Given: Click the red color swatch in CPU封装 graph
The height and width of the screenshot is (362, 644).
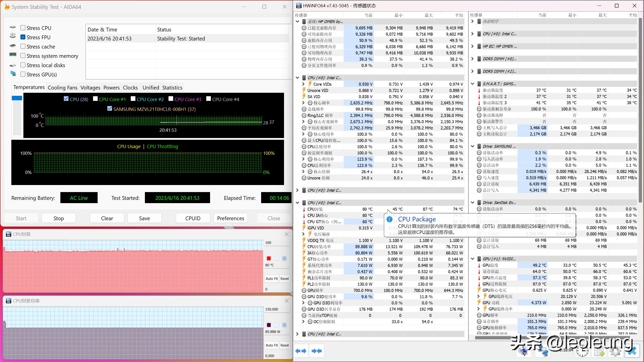Looking at the screenshot, I should [269, 258].
